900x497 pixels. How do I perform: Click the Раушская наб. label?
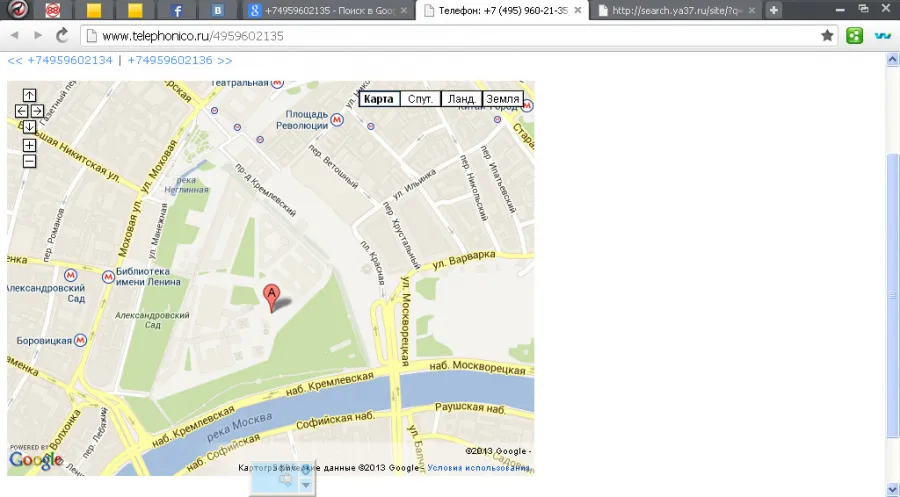point(470,408)
